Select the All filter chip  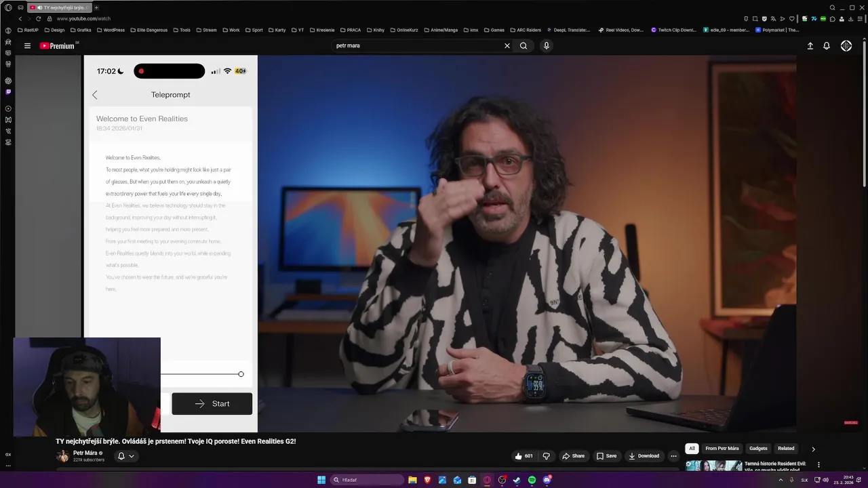692,448
